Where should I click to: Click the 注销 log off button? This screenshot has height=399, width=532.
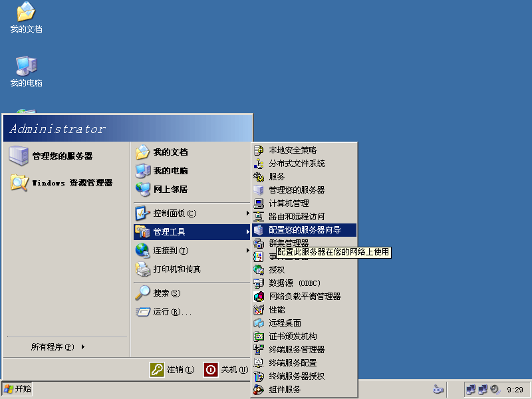pyautogui.click(x=172, y=370)
